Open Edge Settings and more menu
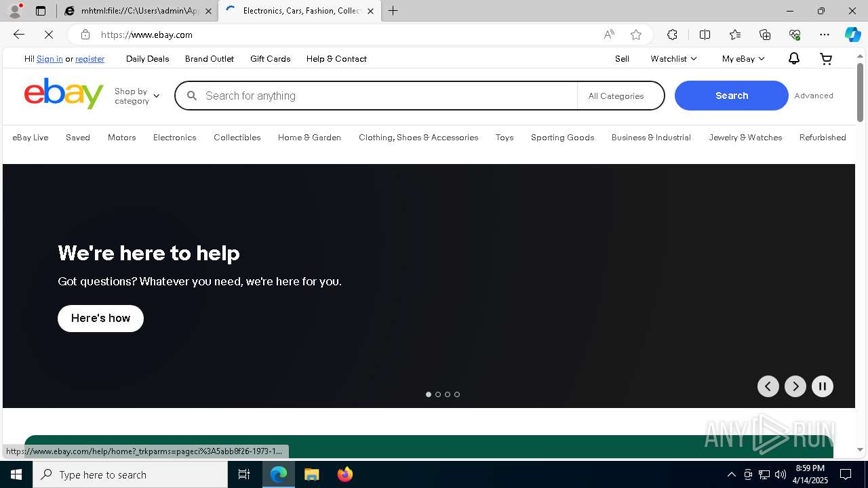Viewport: 868px width, 488px height. [825, 35]
